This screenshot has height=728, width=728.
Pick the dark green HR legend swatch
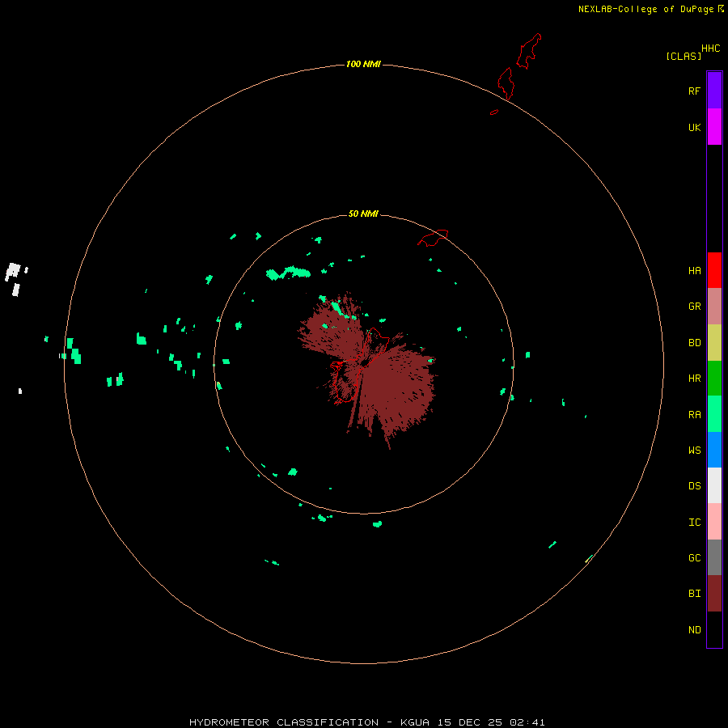[x=714, y=379]
